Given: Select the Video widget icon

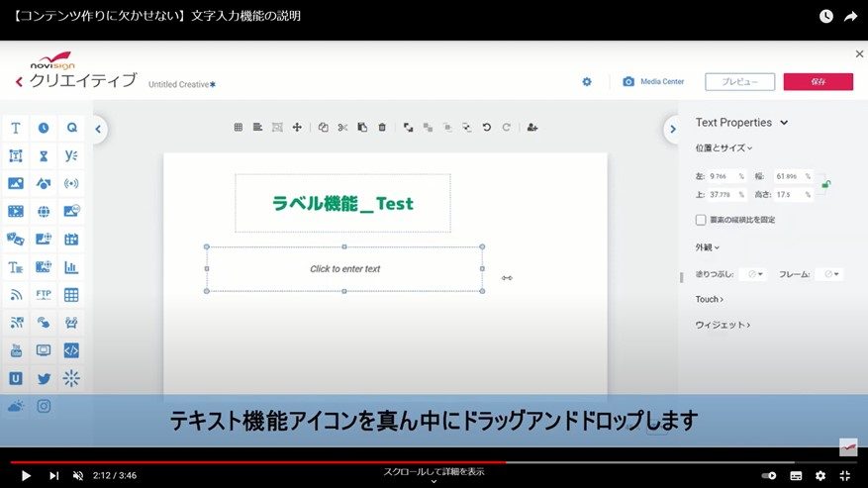Looking at the screenshot, I should coord(16,211).
